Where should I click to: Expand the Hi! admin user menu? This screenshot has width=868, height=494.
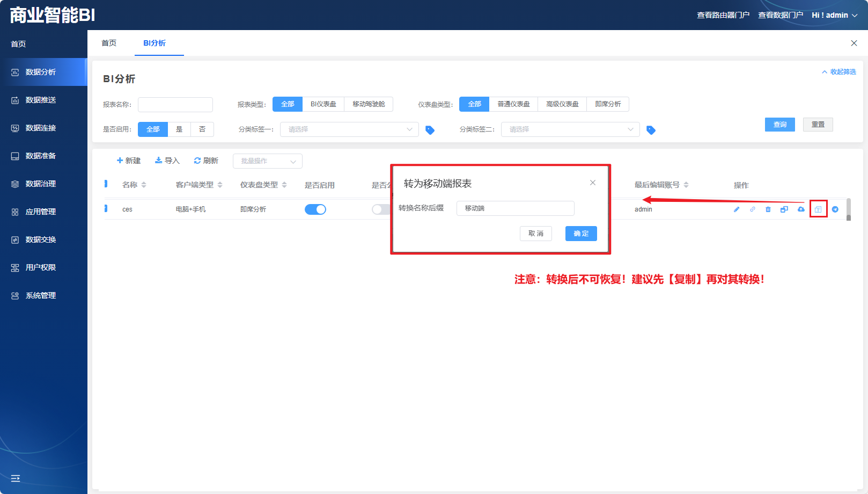[834, 15]
